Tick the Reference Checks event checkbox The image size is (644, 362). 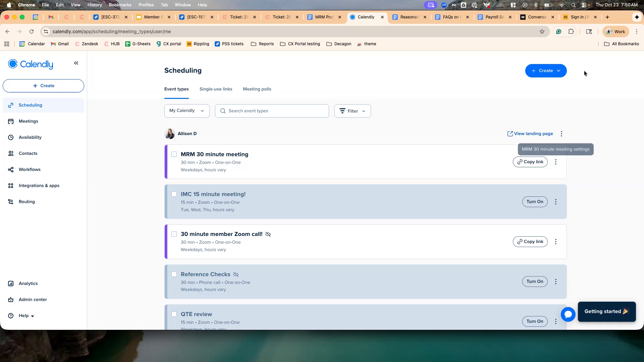174,274
